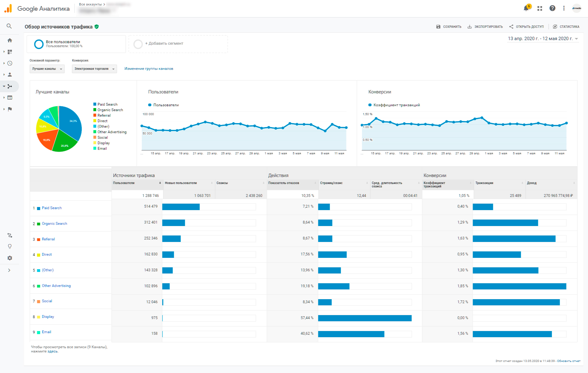Click здесь link to view all records
The width and height of the screenshot is (588, 373).
[52, 352]
